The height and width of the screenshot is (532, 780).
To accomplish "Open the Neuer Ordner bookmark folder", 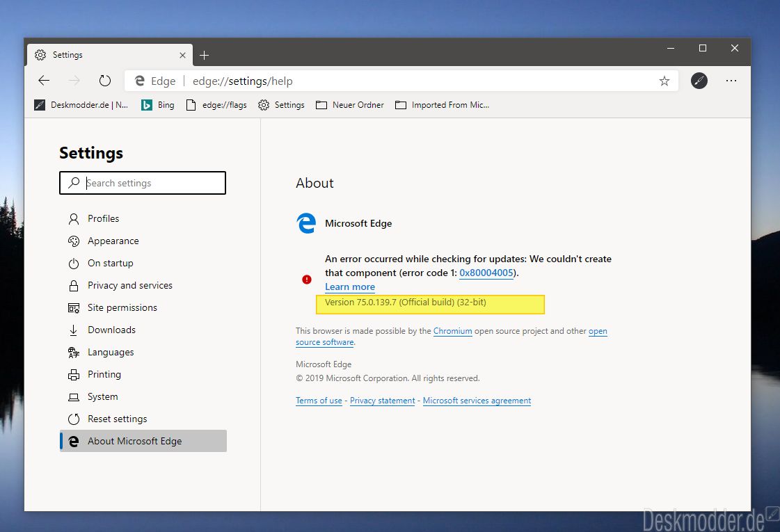I will click(350, 105).
